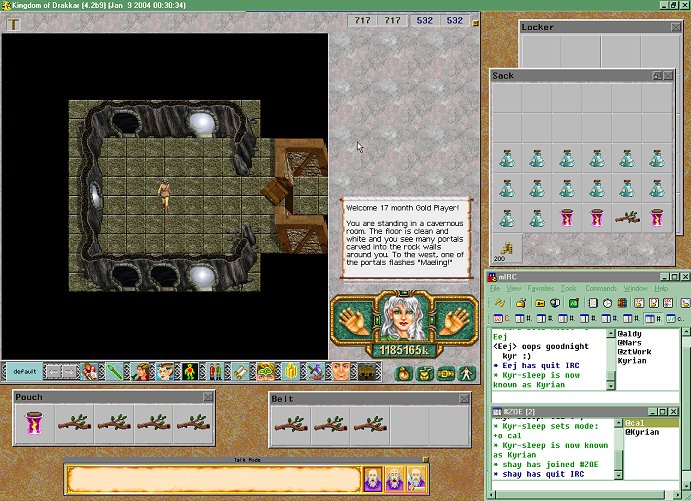This screenshot has height=501, width=691.
Task: Click the large bald face macro icon
Action: pyautogui.click(x=341, y=372)
